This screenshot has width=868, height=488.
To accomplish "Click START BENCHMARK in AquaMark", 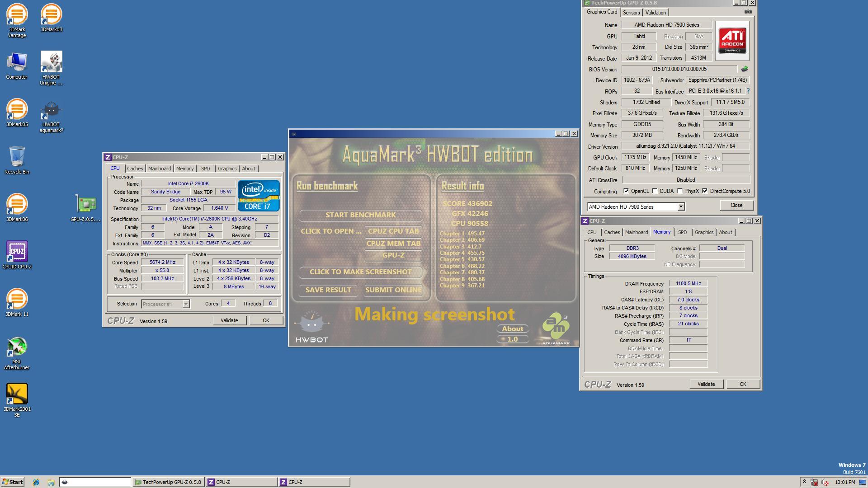I will click(360, 215).
